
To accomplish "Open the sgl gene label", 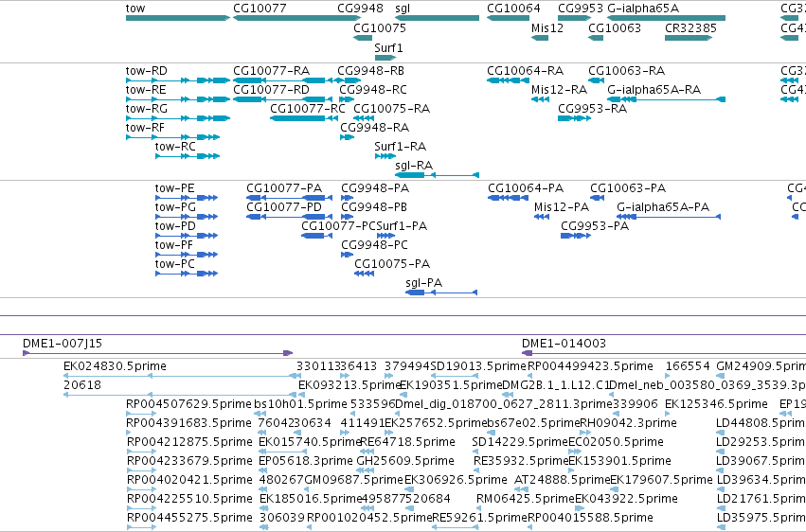I will click(403, 9).
